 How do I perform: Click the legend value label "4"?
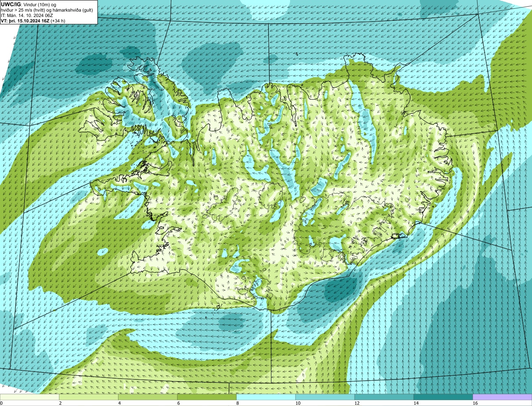(119, 403)
